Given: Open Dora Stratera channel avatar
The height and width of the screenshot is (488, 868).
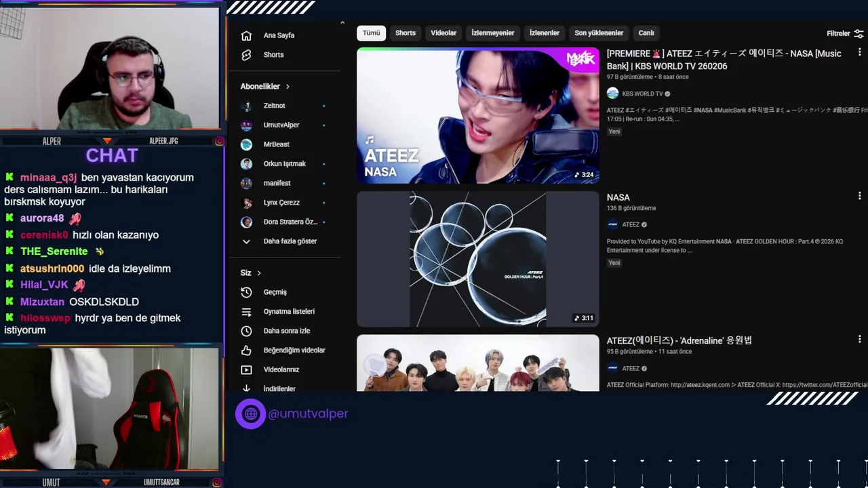Looking at the screenshot, I should click(247, 222).
